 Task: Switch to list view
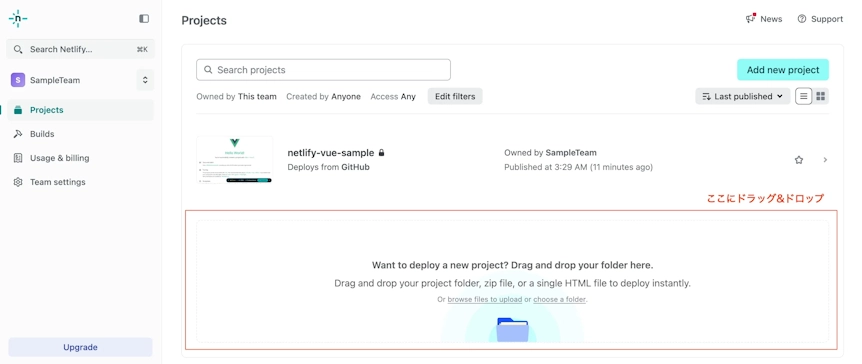(804, 96)
